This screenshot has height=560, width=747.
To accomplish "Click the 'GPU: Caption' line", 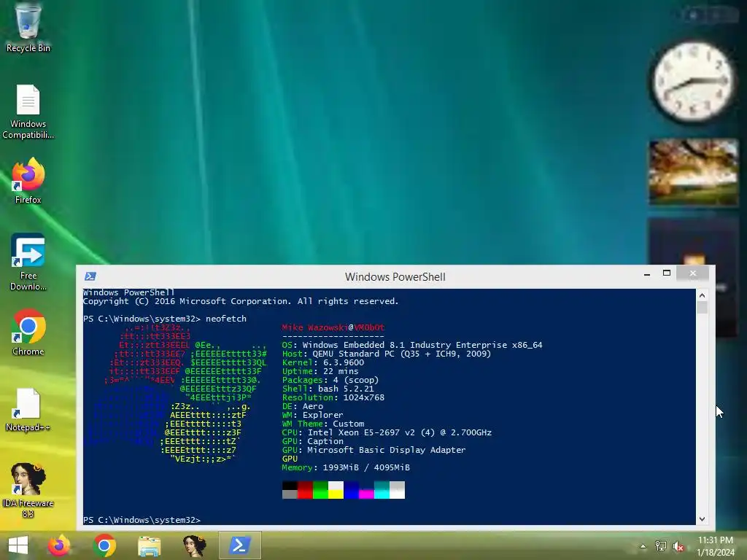I will pos(312,441).
